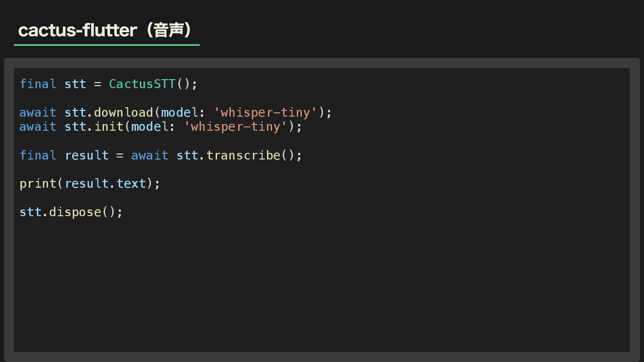
Task: Click the CactusSTT class name
Action: 142,84
